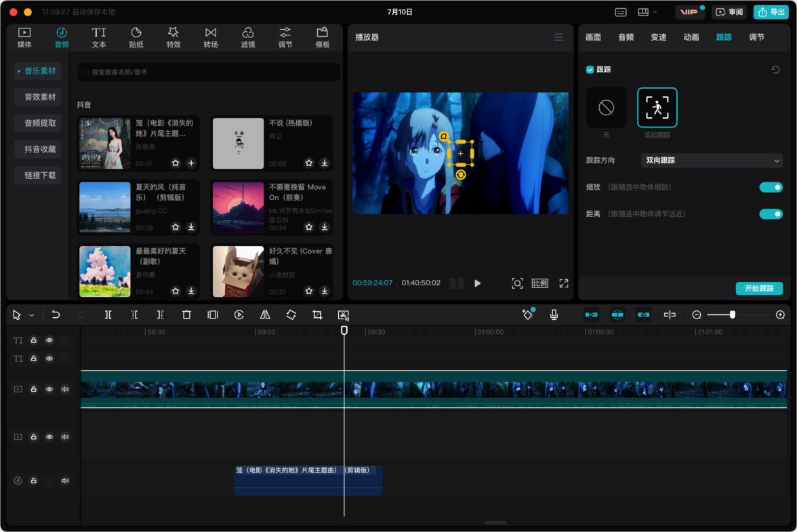Click the preview zoom-fit icon

517,283
